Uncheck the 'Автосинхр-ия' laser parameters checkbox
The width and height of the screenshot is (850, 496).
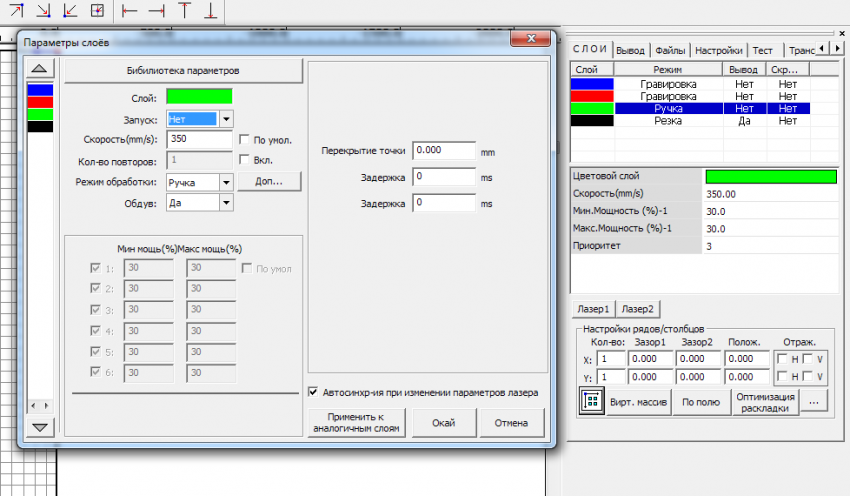click(x=314, y=393)
